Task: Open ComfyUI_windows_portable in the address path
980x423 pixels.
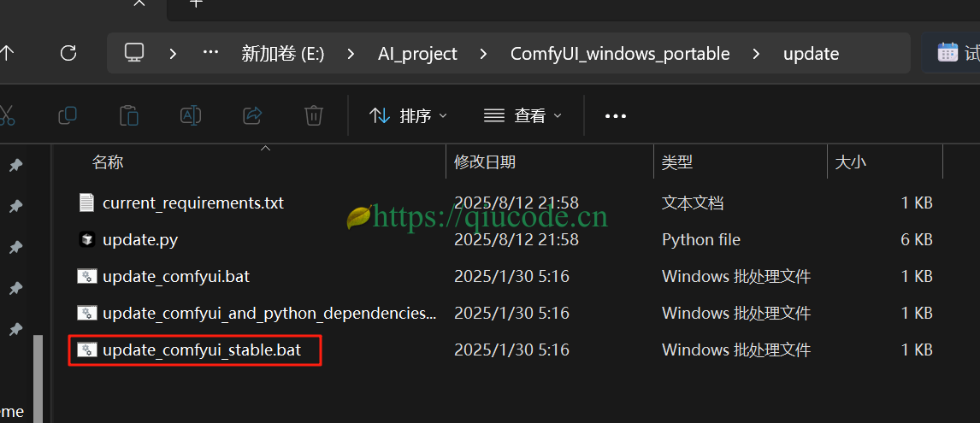Action: coord(620,54)
